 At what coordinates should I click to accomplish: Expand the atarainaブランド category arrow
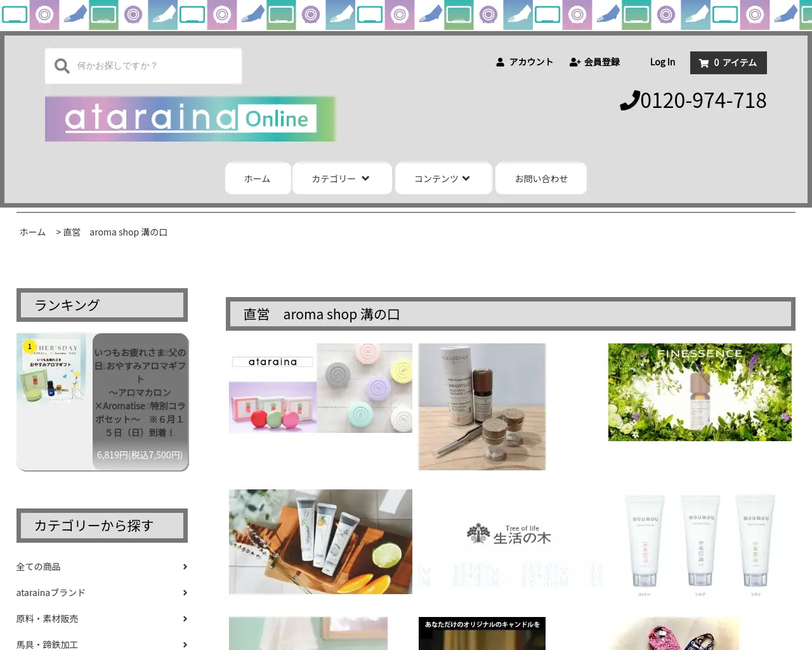[x=185, y=592]
